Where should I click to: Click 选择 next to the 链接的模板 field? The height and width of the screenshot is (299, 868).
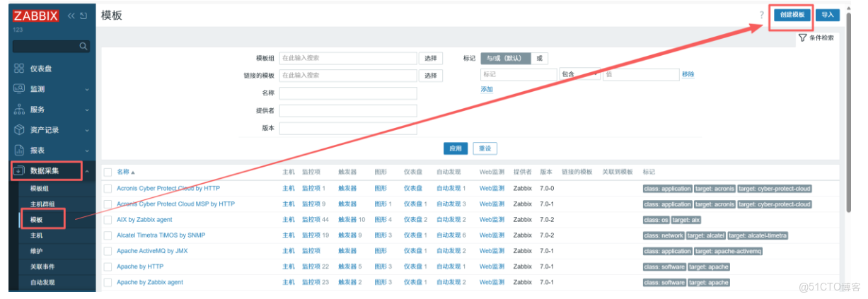pos(431,75)
